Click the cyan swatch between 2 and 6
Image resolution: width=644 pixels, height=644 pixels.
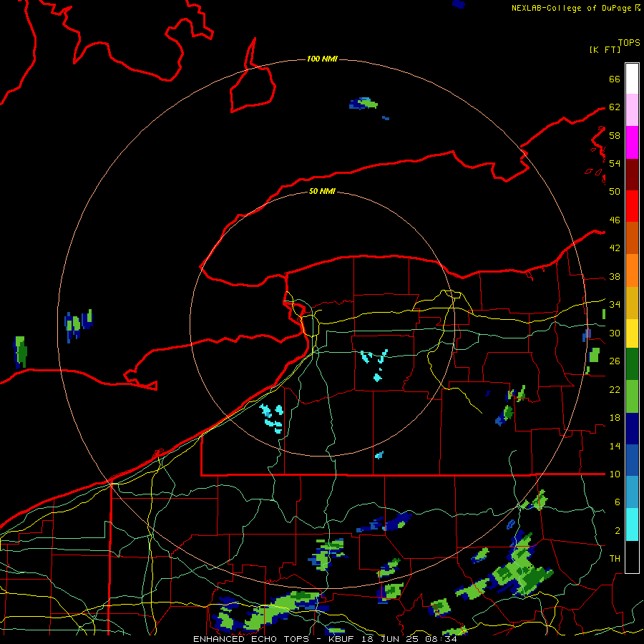tap(632, 525)
